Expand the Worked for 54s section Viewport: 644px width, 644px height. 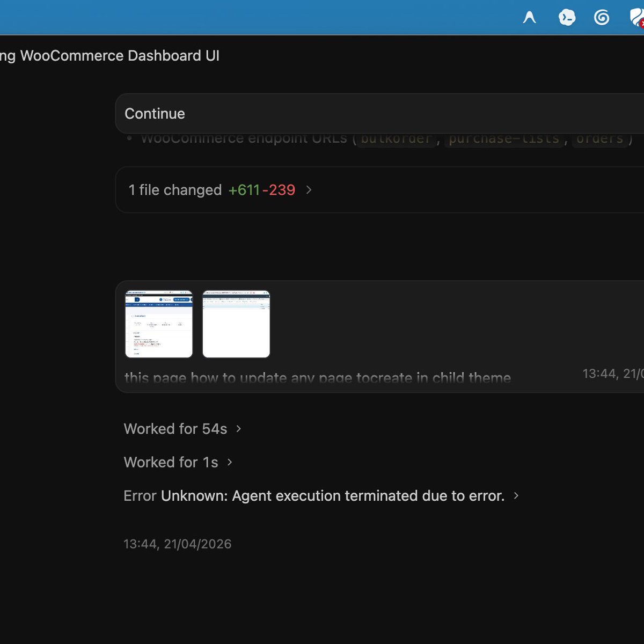(238, 429)
